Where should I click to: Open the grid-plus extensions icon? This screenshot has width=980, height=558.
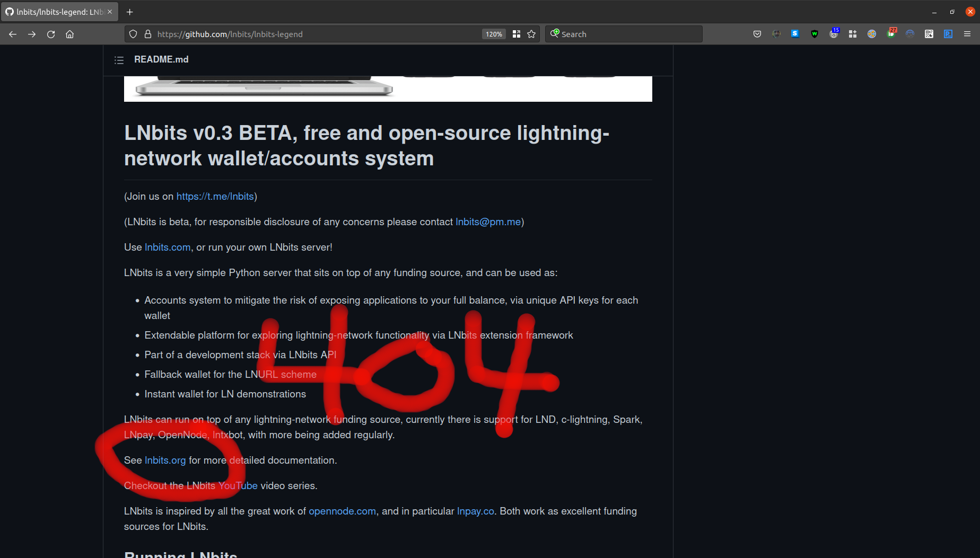853,34
